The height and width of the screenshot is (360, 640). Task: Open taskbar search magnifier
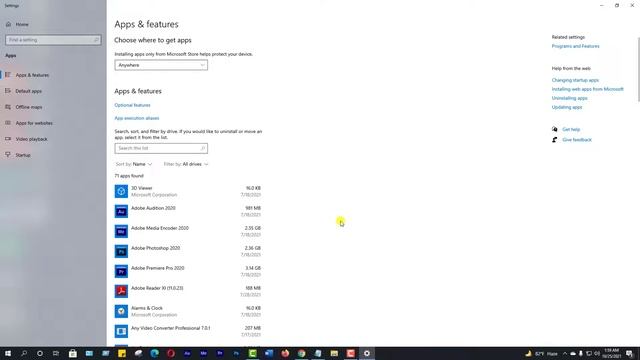coord(24,353)
